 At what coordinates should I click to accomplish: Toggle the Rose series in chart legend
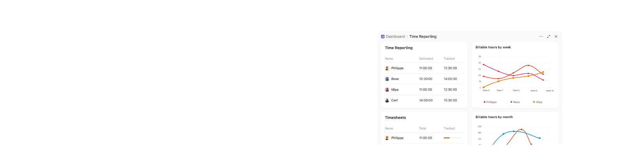[516, 102]
